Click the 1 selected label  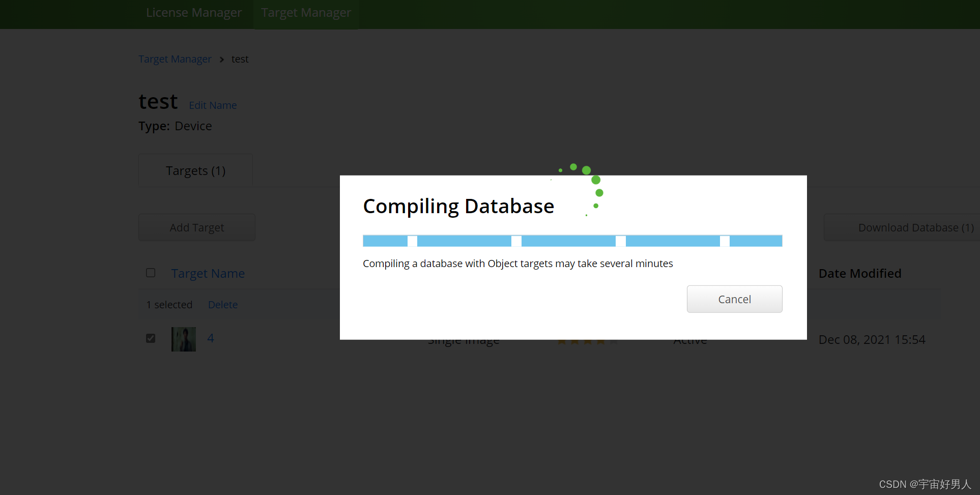pyautogui.click(x=169, y=305)
